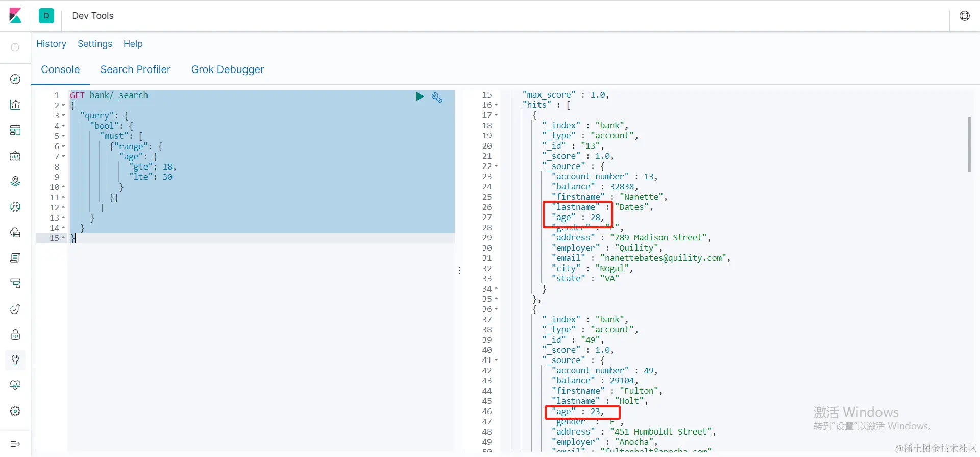Image resolution: width=980 pixels, height=457 pixels.
Task: Click the "451 Humboldt Street" address line
Action: click(x=633, y=432)
